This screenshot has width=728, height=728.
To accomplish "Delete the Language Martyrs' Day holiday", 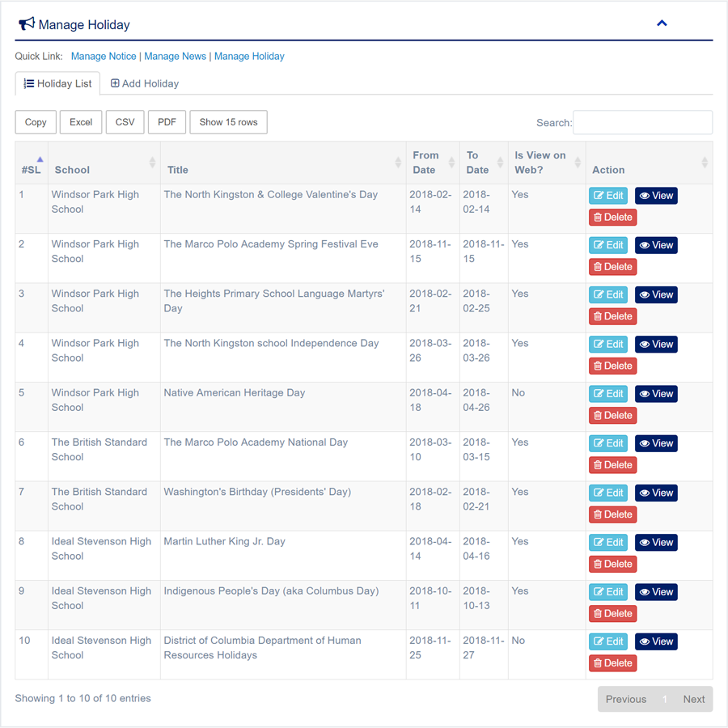I will [612, 316].
